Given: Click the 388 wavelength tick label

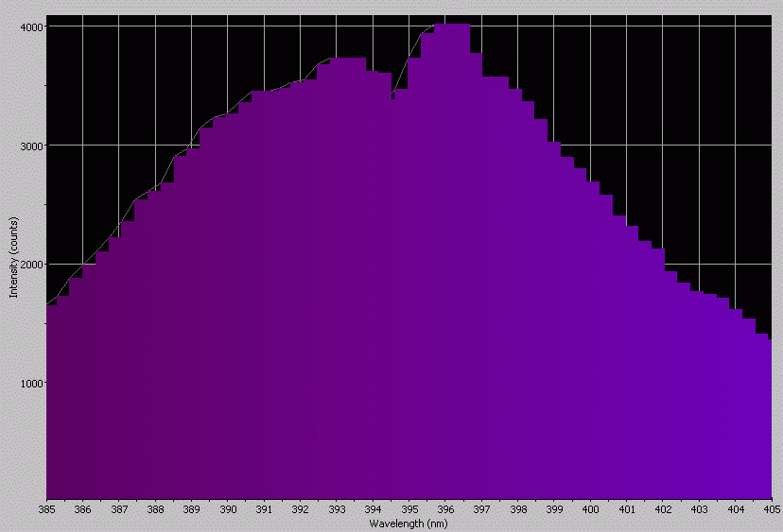Looking at the screenshot, I should coord(155,509).
